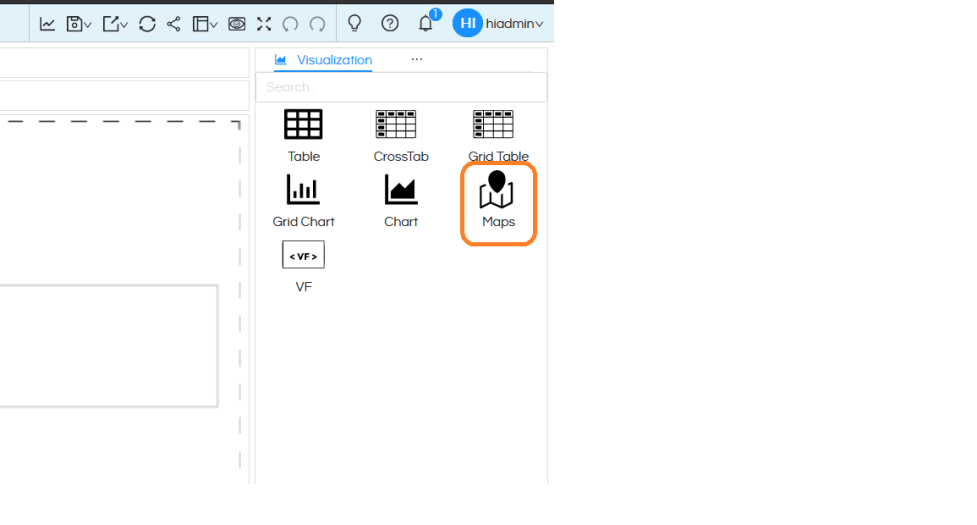The width and height of the screenshot is (977, 525).
Task: Click the fullscreen expand icon
Action: (264, 24)
